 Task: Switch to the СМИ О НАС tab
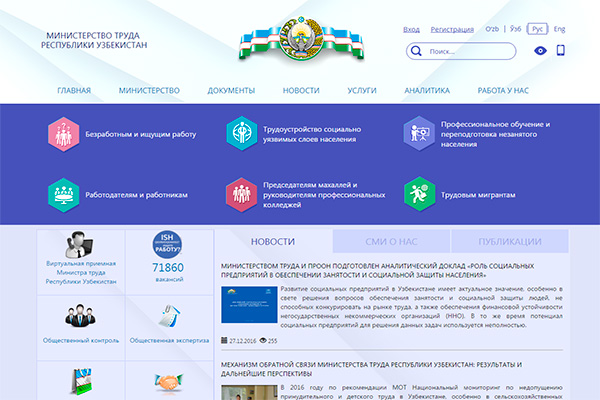[392, 242]
